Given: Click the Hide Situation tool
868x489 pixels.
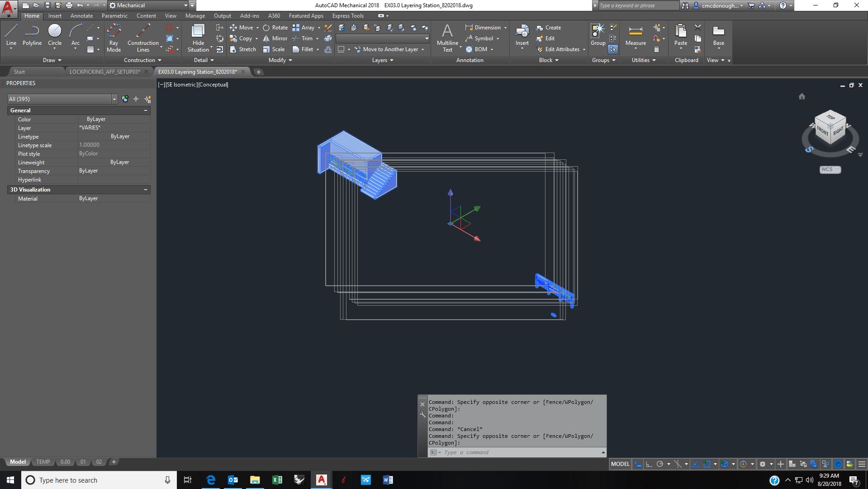Looking at the screenshot, I should pyautogui.click(x=198, y=38).
